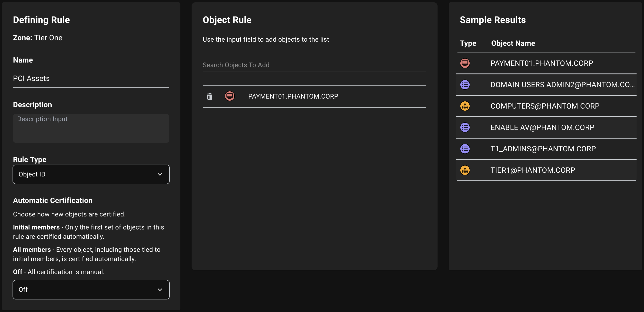Click the computer icon in the Object Rule list
The height and width of the screenshot is (312, 644).
(229, 96)
